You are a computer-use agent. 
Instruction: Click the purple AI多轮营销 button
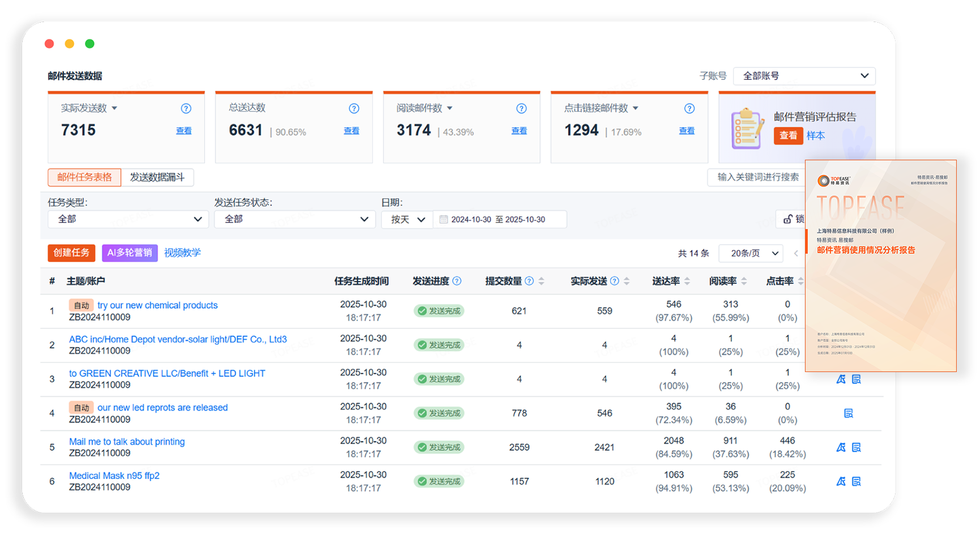point(130,253)
